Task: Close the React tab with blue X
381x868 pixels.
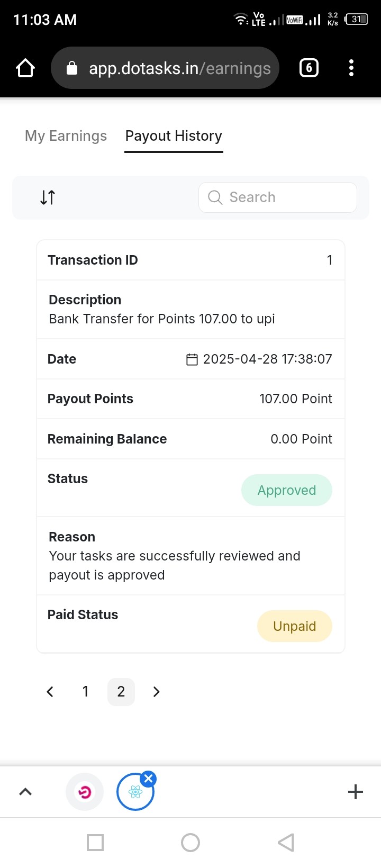Action: 149,779
